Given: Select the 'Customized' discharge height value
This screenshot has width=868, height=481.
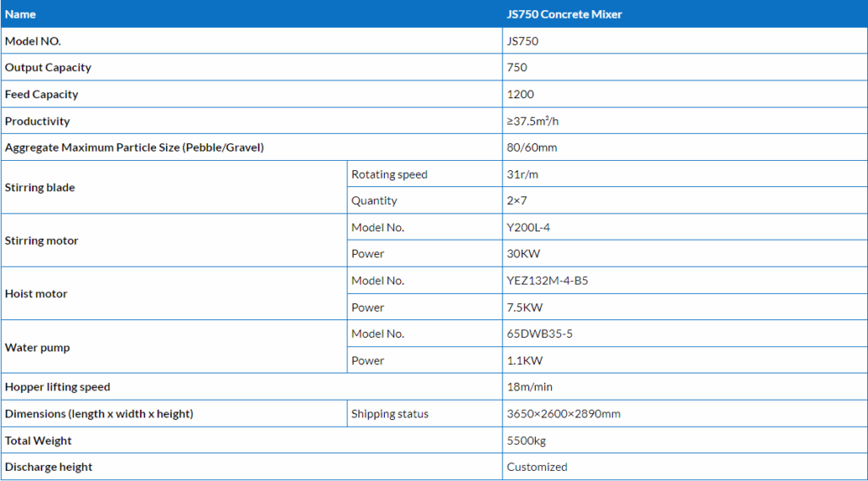Looking at the screenshot, I should tap(537, 467).
